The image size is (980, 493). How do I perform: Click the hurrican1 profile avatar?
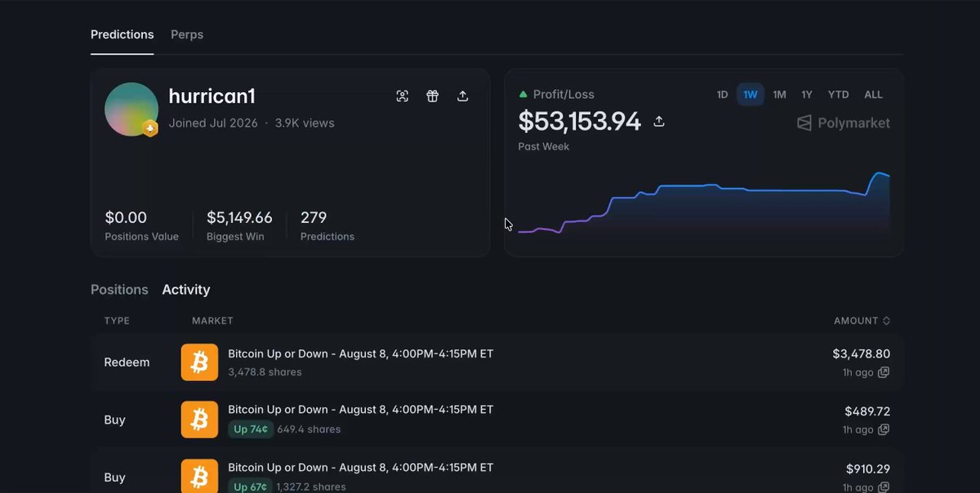pyautogui.click(x=131, y=109)
